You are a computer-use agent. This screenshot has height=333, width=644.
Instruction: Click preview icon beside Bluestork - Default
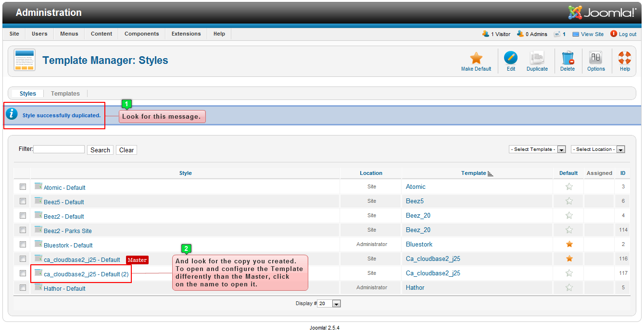[x=38, y=244]
